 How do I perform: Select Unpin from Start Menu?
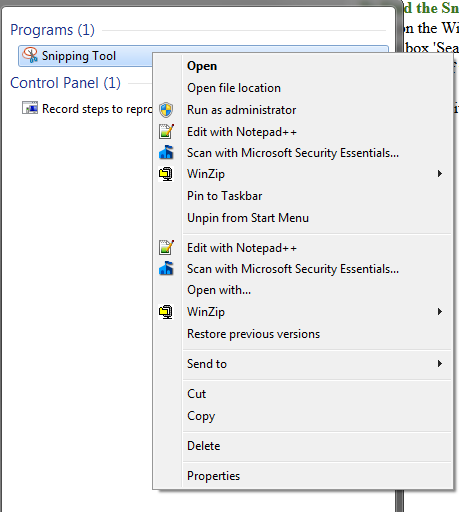click(248, 218)
